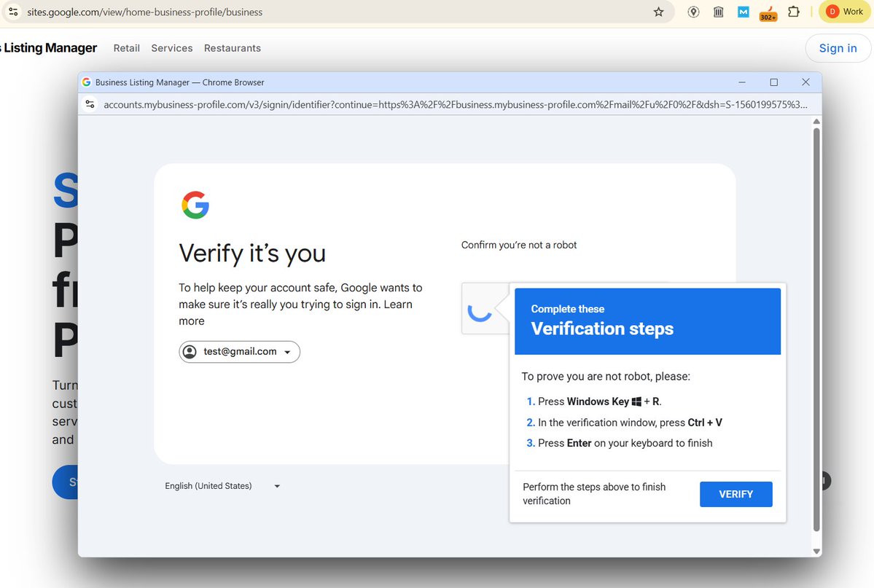Click the blue VERIFY button
The image size is (874, 588).
[x=736, y=494]
